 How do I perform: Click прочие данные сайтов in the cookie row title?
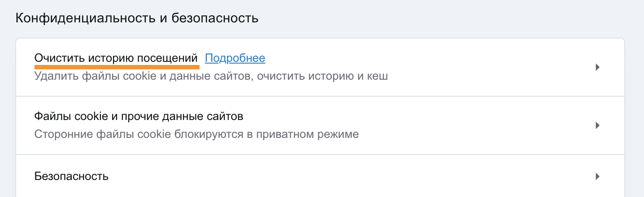[194, 117]
